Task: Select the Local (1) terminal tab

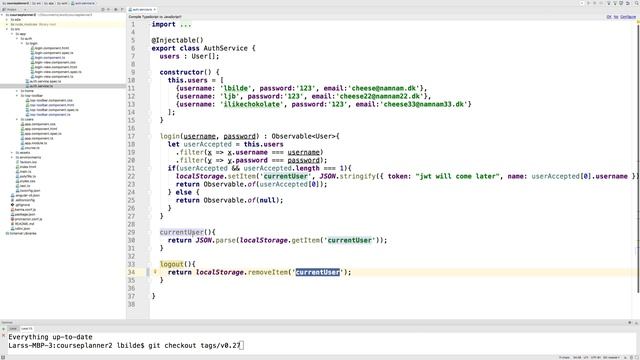Action: (x=27, y=329)
